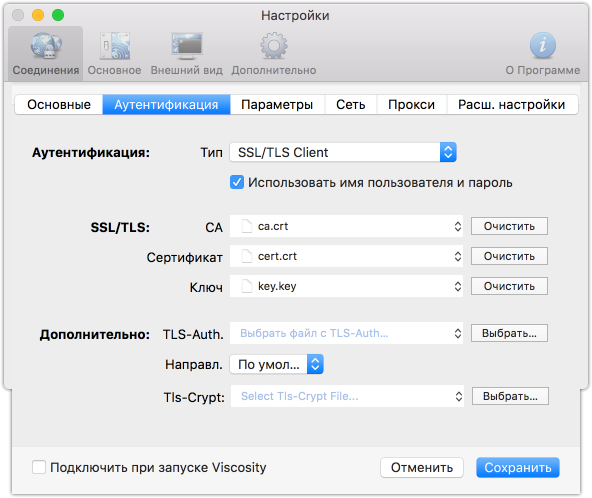The image size is (592, 498).
Task: Click the cert.crt file icon
Action: point(247,256)
